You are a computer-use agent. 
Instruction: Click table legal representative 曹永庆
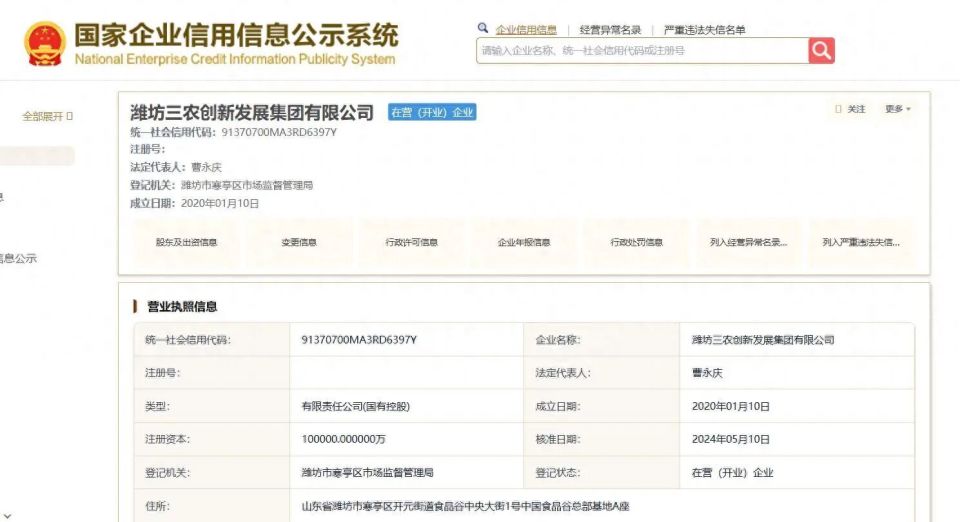707,373
